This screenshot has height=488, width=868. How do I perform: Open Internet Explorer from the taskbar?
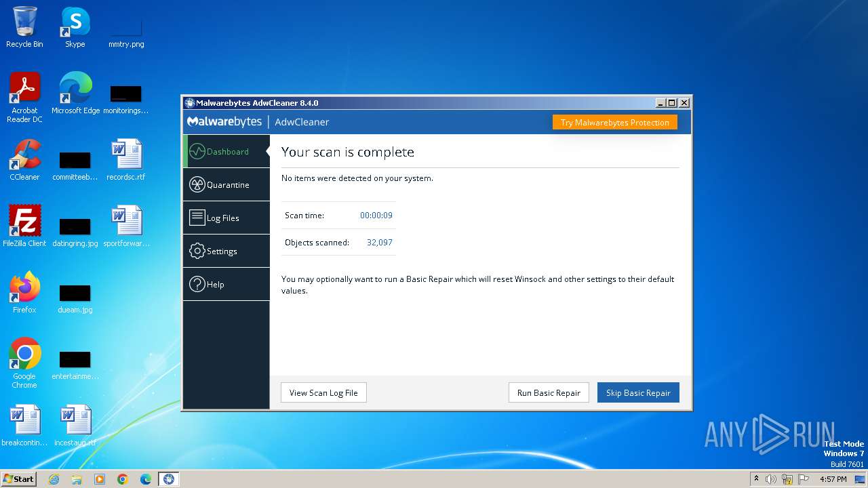54,479
